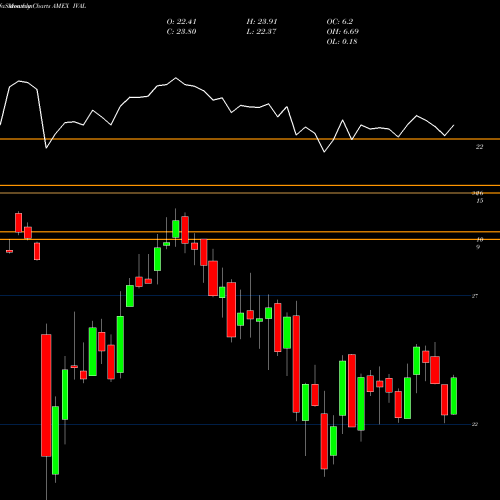Viewport: 500px width, 500px height.
Task: Click the OH: 6.69 reading
Action: (x=342, y=32)
